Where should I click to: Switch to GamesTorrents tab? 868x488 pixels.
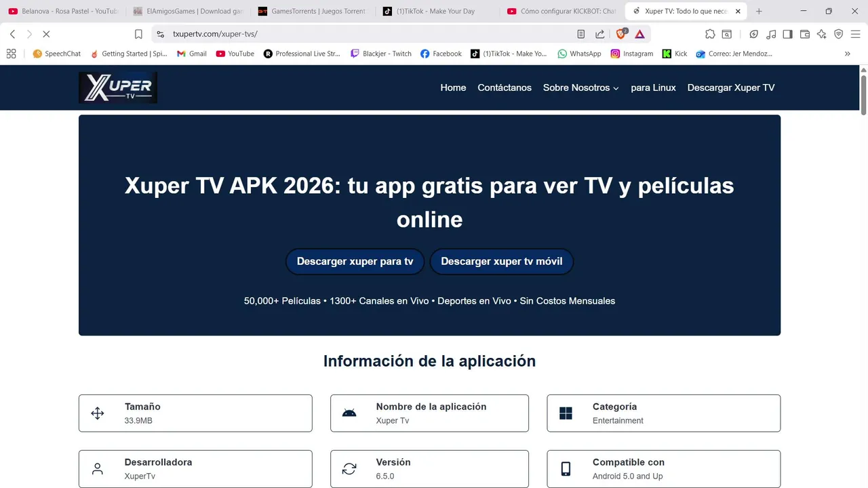point(312,12)
